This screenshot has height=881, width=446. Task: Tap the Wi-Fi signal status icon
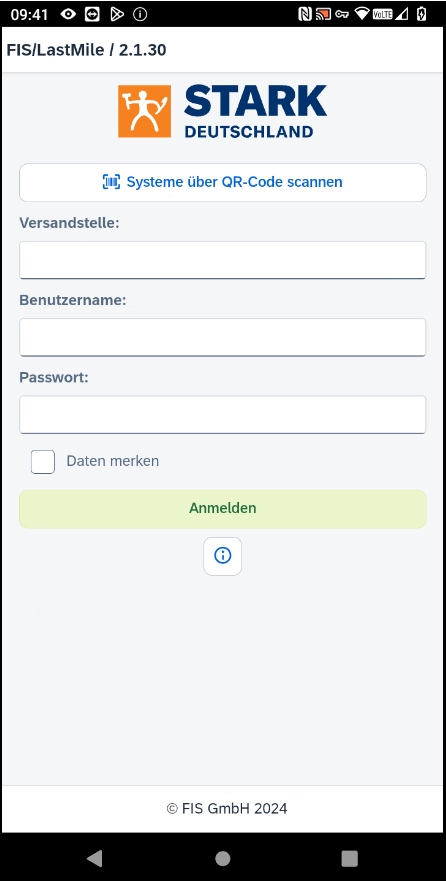point(362,14)
